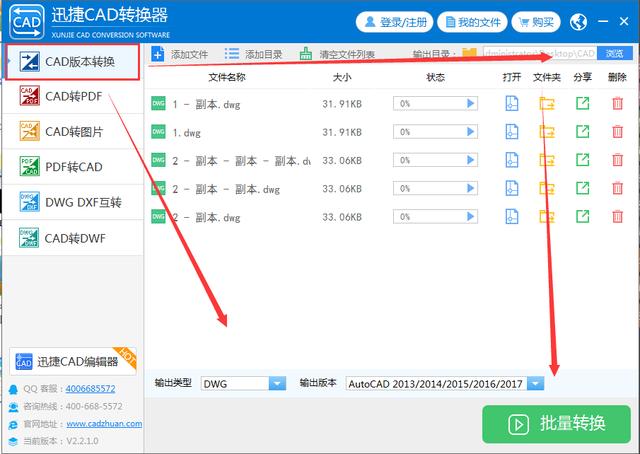Select file name 1 - 副本.dwg
The width and height of the screenshot is (640, 454).
(206, 105)
